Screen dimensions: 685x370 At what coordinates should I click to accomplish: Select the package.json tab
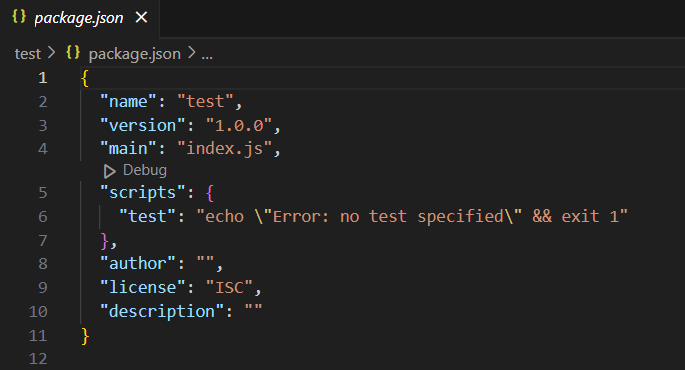click(x=80, y=18)
